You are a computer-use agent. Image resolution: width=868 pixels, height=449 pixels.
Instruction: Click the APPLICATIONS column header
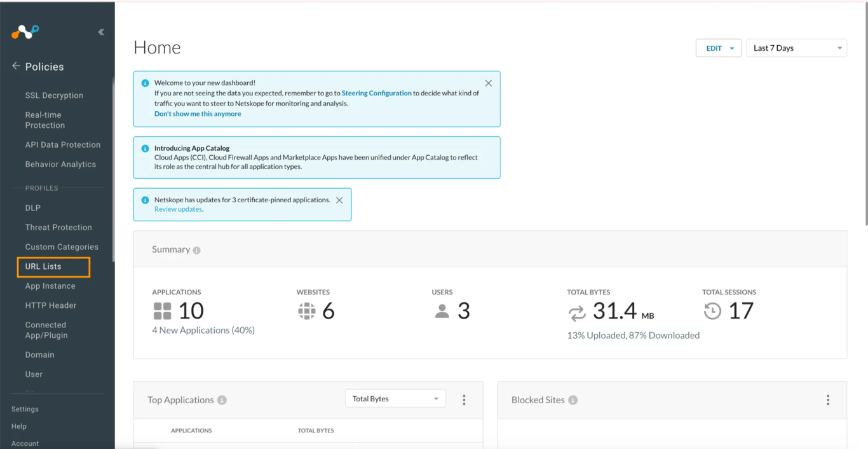191,431
